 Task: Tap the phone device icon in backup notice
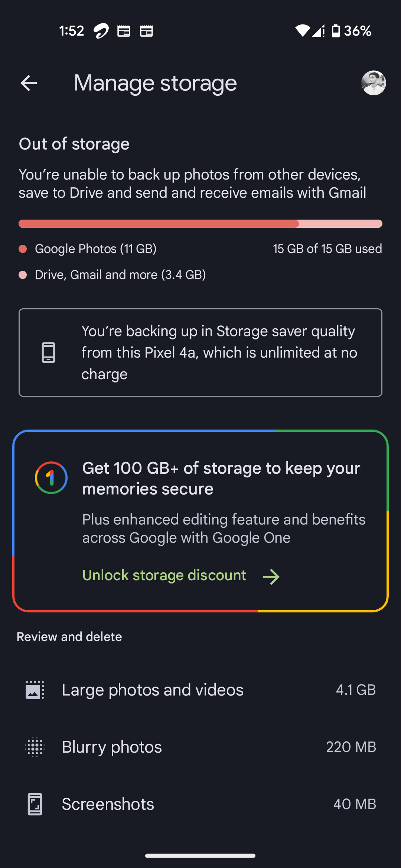(x=49, y=352)
